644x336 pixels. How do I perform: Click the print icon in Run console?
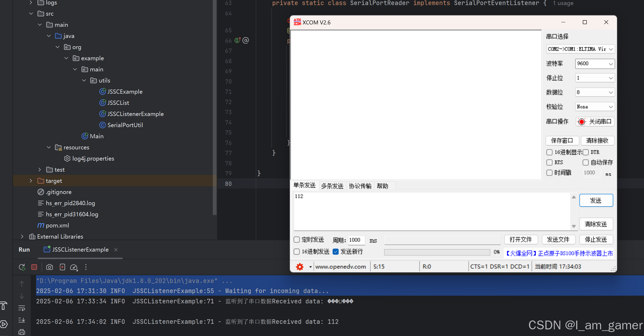coord(22,332)
